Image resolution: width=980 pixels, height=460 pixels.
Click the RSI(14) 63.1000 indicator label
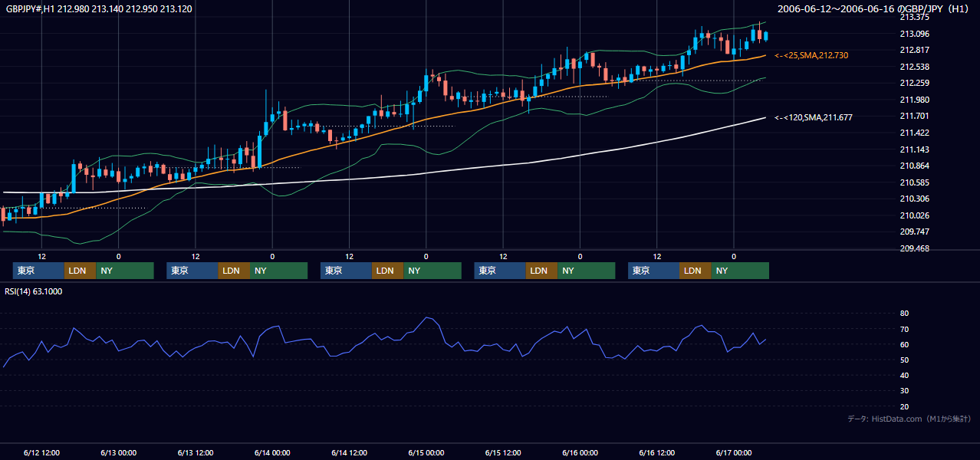pos(34,291)
